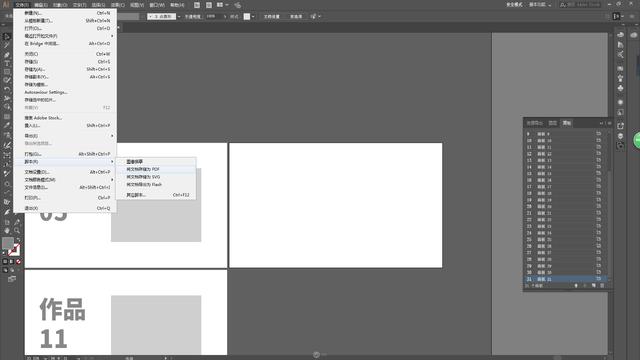640x360 pixels.
Task: Click the Adobe Stock search field
Action: click(x=585, y=5)
